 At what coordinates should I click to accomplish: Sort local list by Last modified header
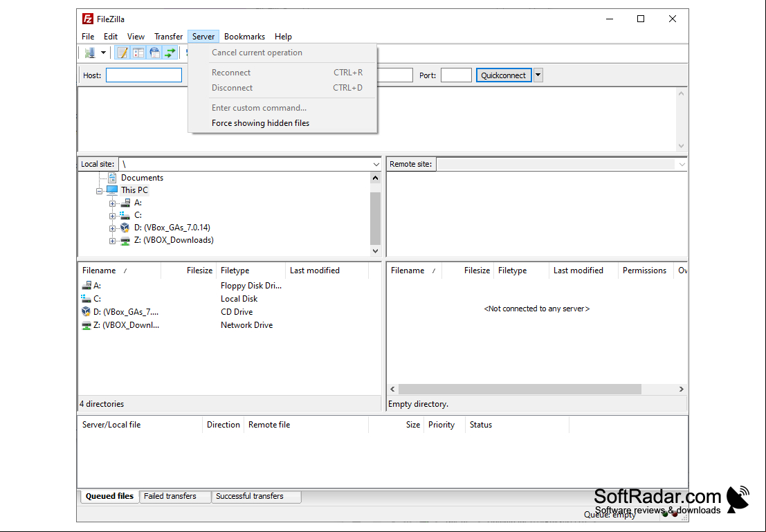(327, 270)
